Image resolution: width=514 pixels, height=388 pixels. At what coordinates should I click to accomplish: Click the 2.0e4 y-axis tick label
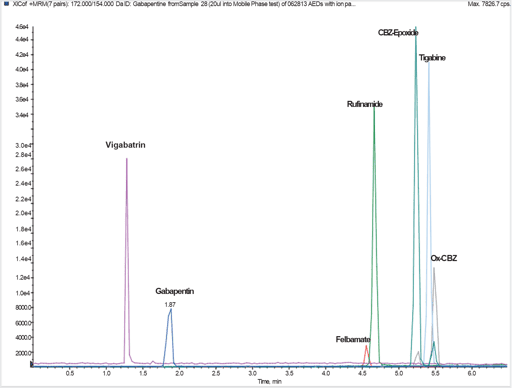[x=23, y=213]
